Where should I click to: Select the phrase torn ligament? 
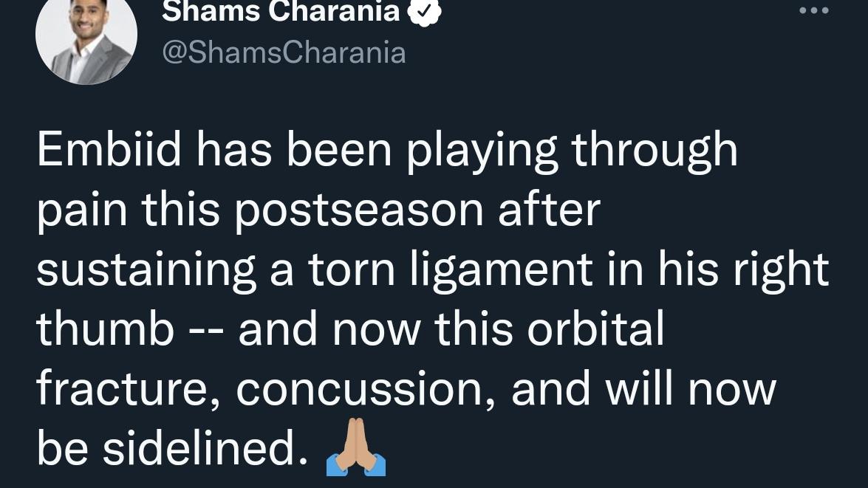pos(450,270)
